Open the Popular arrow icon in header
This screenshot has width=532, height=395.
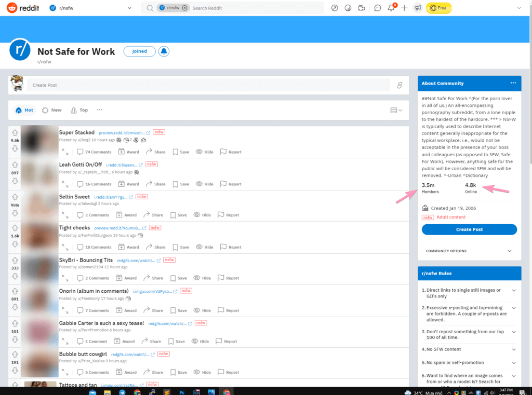point(335,8)
